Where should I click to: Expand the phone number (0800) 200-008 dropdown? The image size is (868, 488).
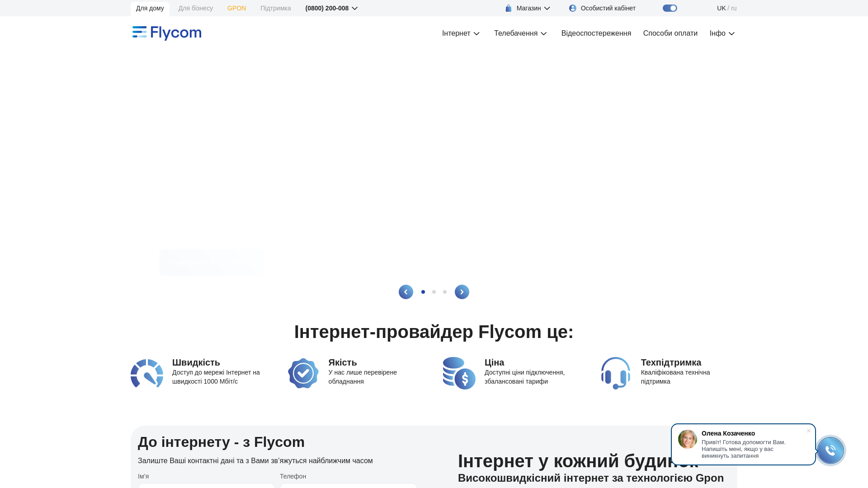(331, 8)
